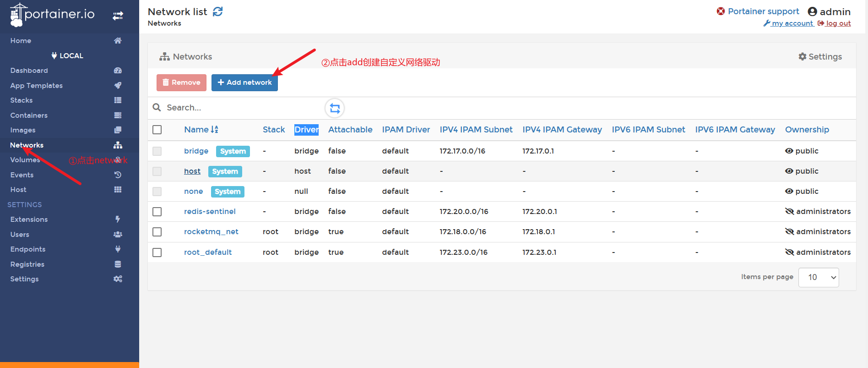Click the App Templates rocket icon
The width and height of the screenshot is (868, 368).
coord(118,86)
